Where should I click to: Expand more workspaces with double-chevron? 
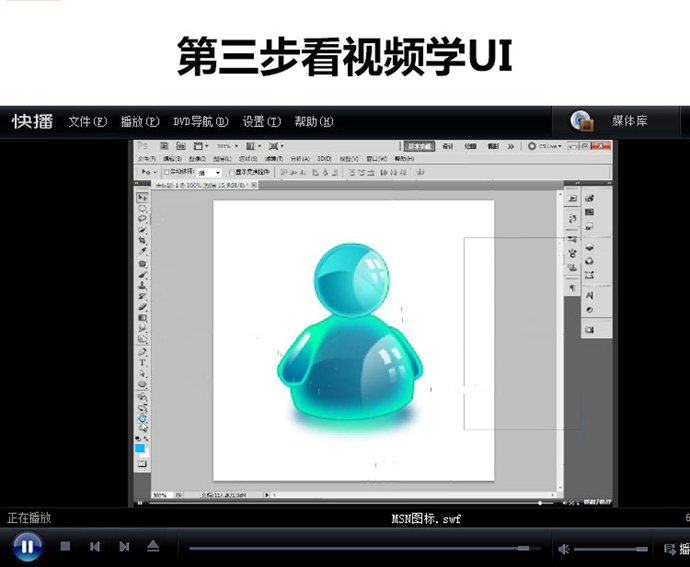[x=510, y=146]
